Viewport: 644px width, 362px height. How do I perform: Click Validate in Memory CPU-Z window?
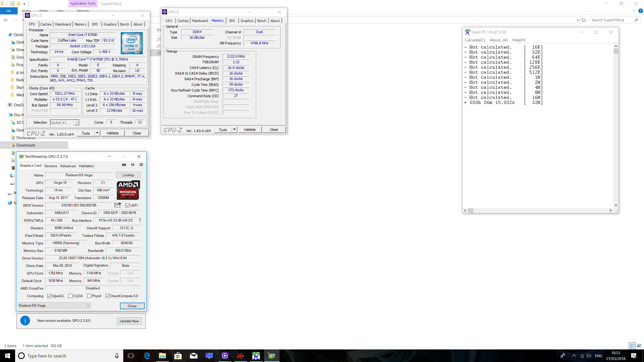[250, 129]
